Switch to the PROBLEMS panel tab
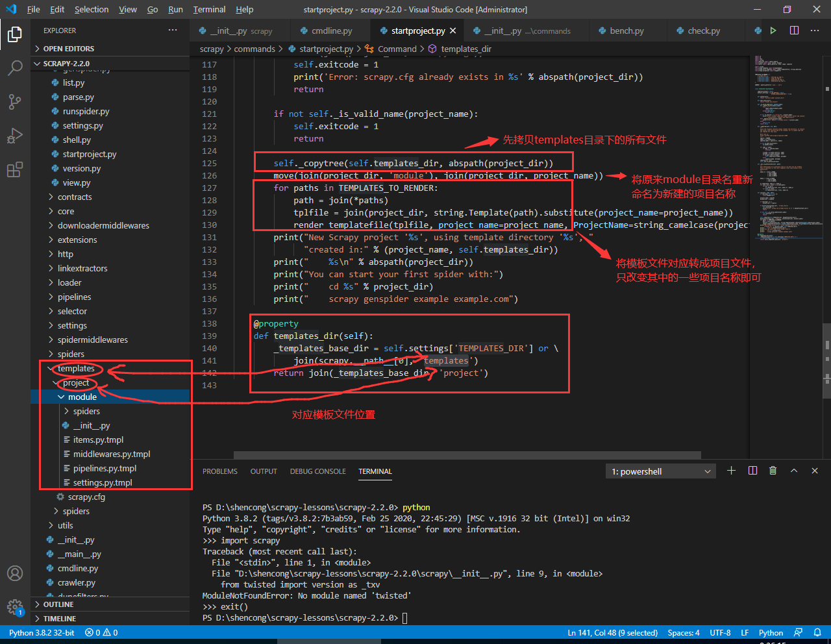Viewport: 831px width, 644px height. pyautogui.click(x=220, y=471)
